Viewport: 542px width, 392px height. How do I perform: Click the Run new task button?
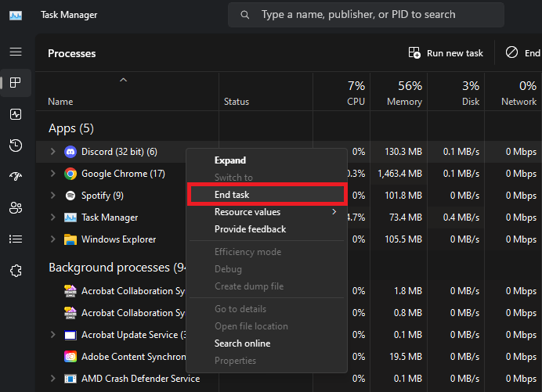click(x=446, y=53)
